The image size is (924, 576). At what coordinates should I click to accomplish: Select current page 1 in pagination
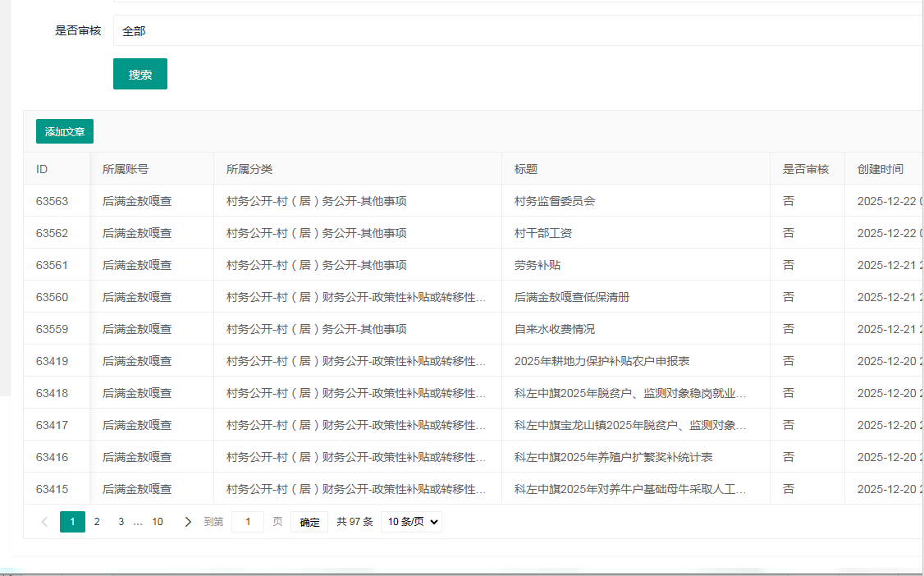point(72,522)
